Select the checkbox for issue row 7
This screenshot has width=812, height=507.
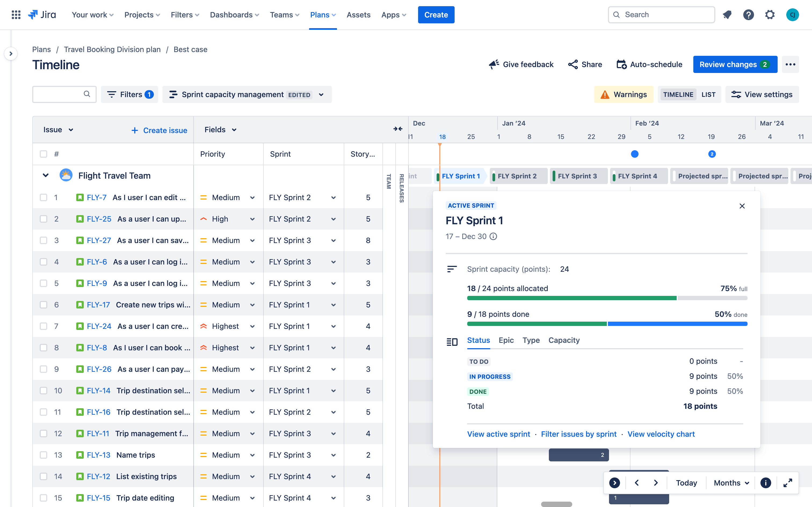pyautogui.click(x=44, y=325)
